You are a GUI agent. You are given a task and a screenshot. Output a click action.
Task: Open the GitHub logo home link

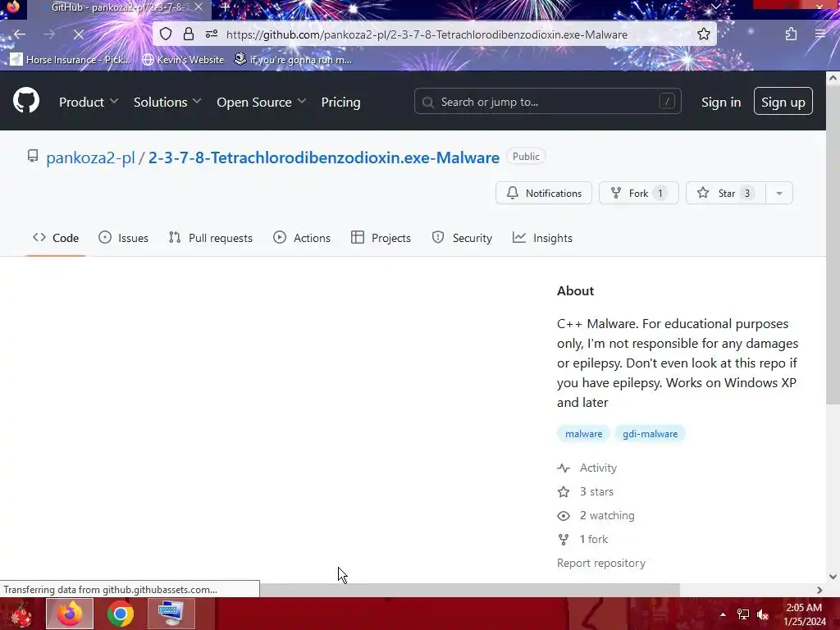(x=25, y=100)
